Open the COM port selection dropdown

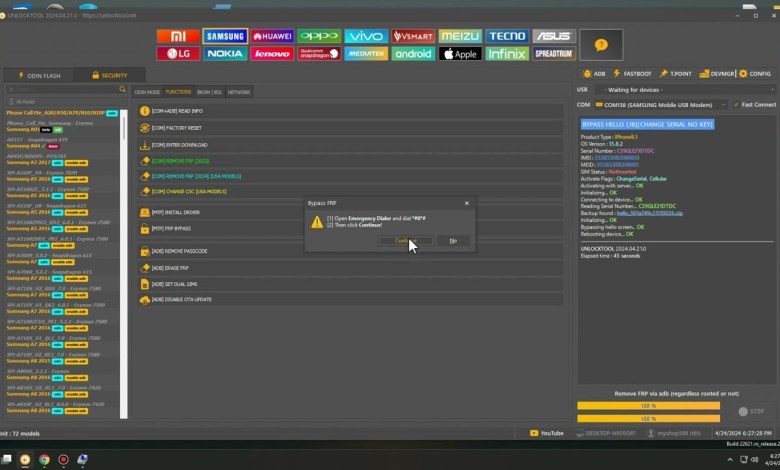click(658, 104)
